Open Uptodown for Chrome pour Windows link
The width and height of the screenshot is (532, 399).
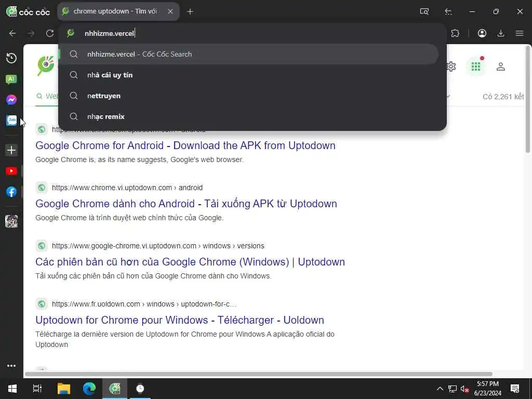[179, 320]
